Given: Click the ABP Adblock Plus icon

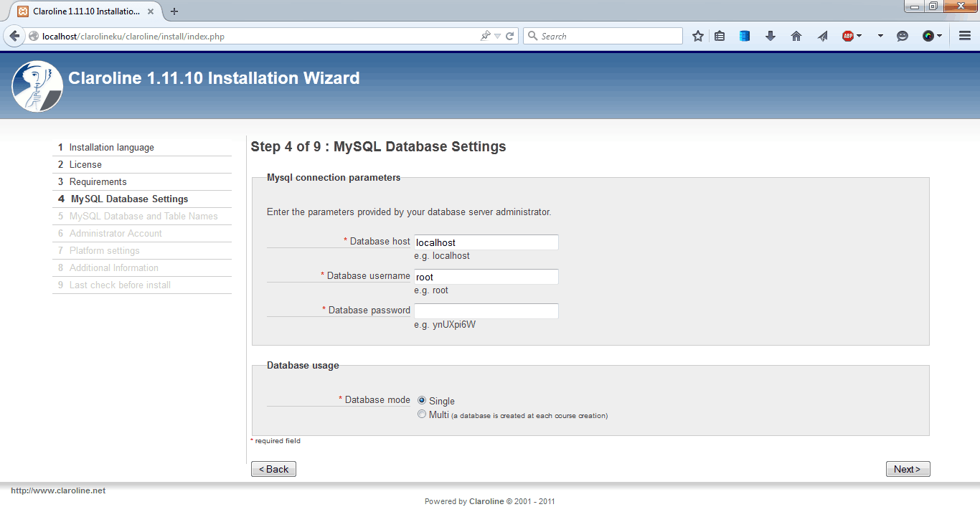Looking at the screenshot, I should pos(847,35).
